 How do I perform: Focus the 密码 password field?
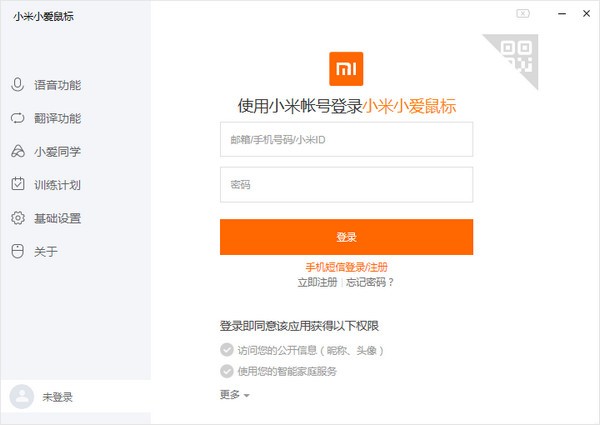[x=346, y=185]
